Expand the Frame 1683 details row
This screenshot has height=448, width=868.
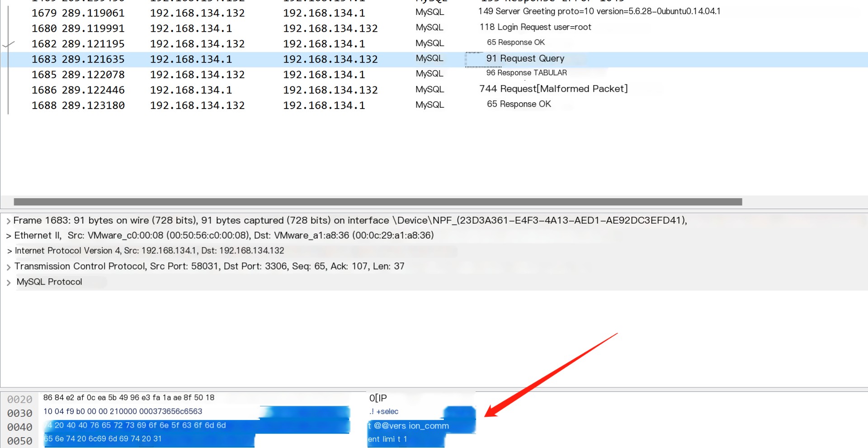click(x=9, y=221)
